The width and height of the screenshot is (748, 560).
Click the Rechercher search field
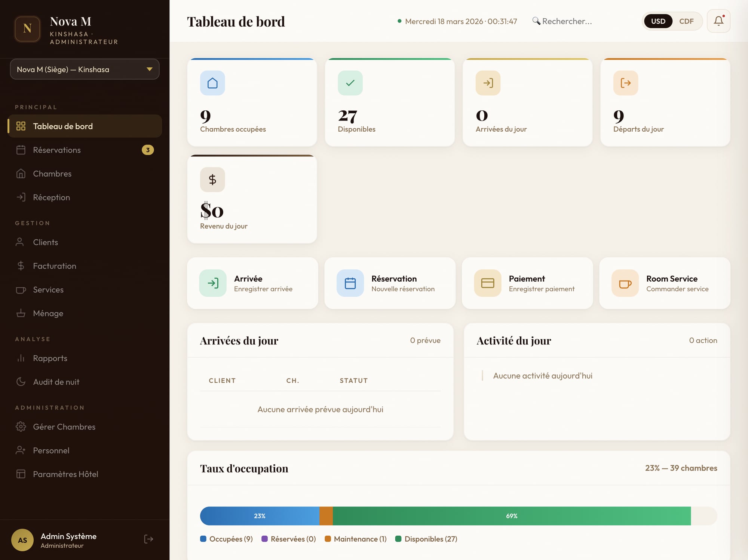[567, 21]
